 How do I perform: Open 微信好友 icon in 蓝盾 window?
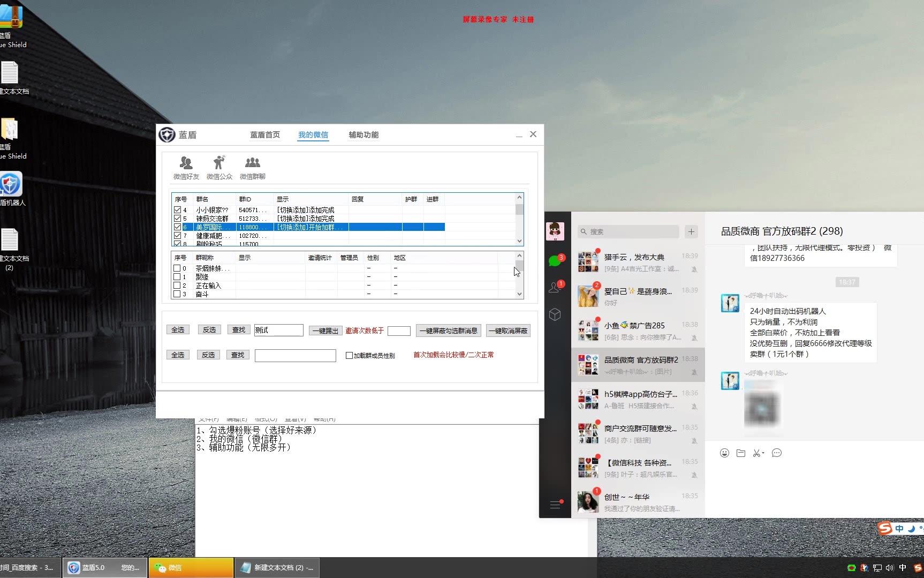click(x=186, y=168)
